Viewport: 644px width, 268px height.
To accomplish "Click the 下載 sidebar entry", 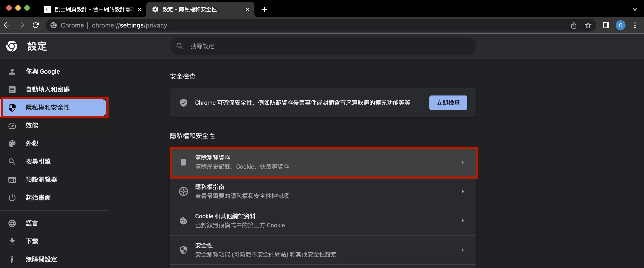I will pyautogui.click(x=32, y=241).
